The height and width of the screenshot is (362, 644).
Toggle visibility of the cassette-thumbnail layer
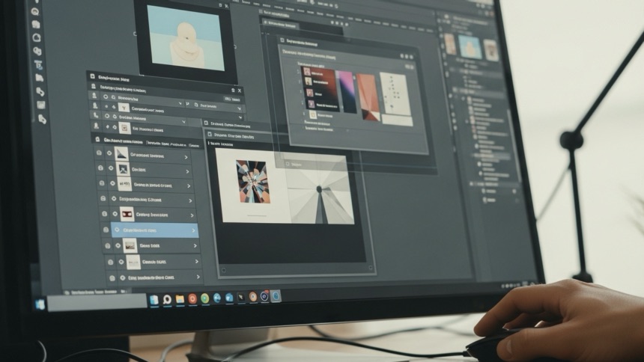click(115, 214)
